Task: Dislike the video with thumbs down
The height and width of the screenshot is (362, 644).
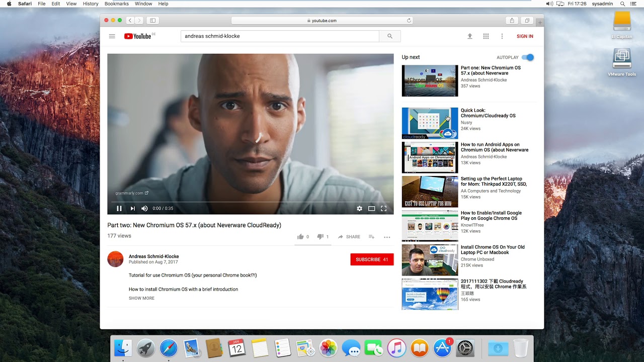Action: pyautogui.click(x=320, y=237)
